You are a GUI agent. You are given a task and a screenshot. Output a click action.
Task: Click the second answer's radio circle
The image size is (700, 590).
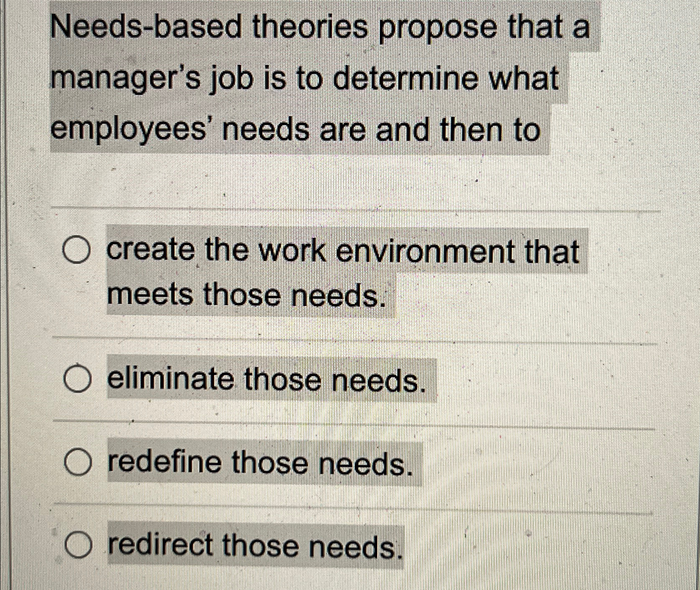77,379
